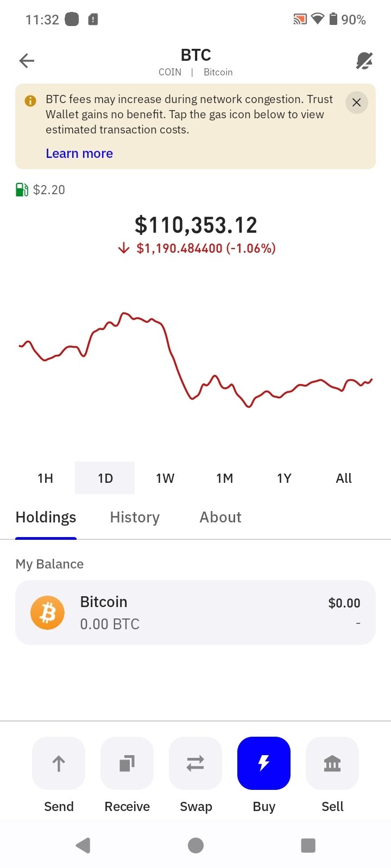Image resolution: width=391 pixels, height=868 pixels.
Task: Open the Bitcoin balance card
Action: pyautogui.click(x=195, y=612)
